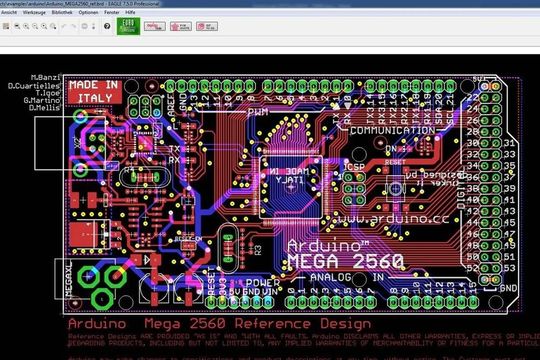Select the MEGAXL connector label
540x360 pixels.
click(69, 279)
